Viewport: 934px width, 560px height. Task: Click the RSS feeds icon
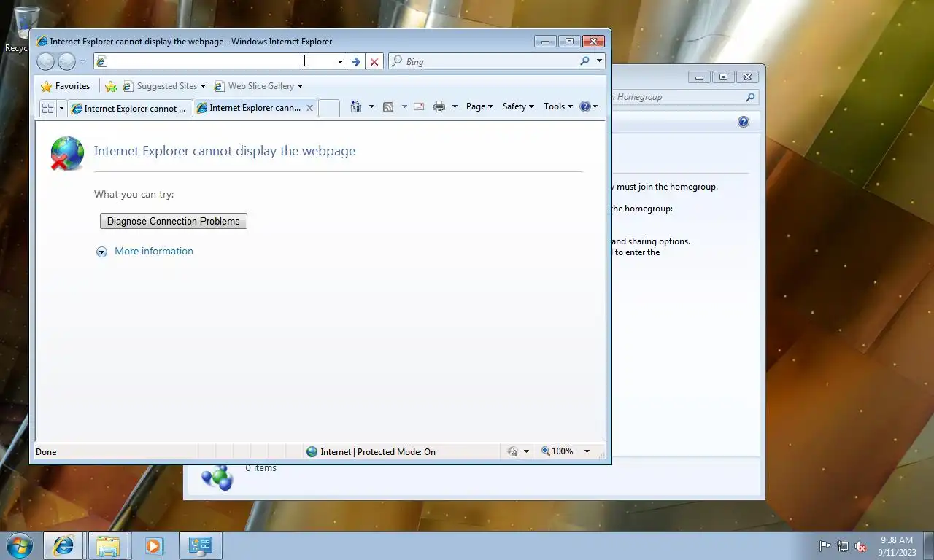pyautogui.click(x=388, y=106)
